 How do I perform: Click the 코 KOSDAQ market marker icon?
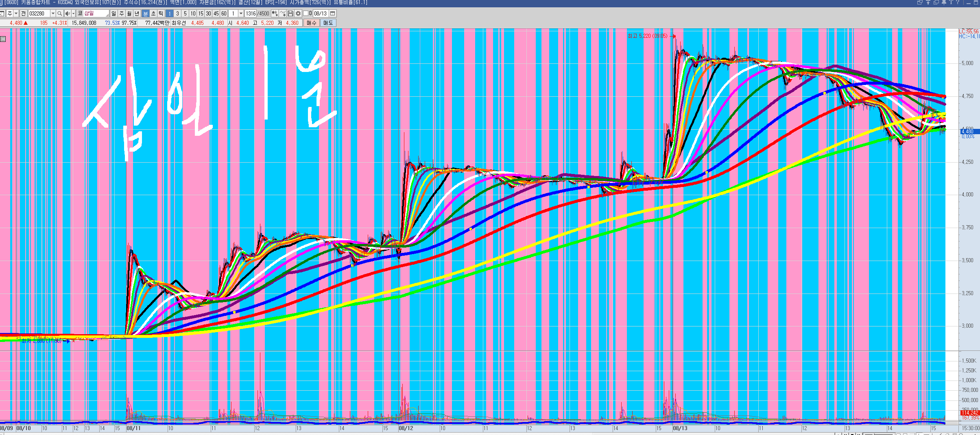pyautogui.click(x=80, y=13)
